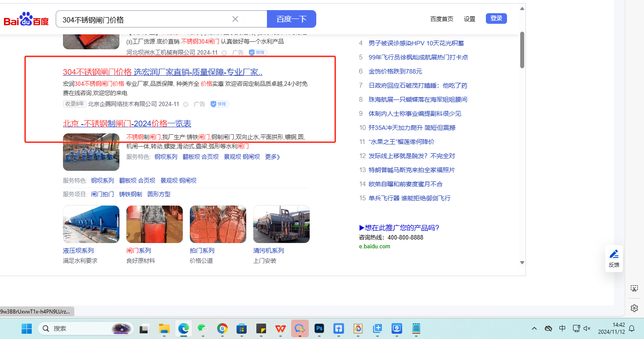
Task: Click the page's vertical scrollbar thumb
Action: (522, 49)
